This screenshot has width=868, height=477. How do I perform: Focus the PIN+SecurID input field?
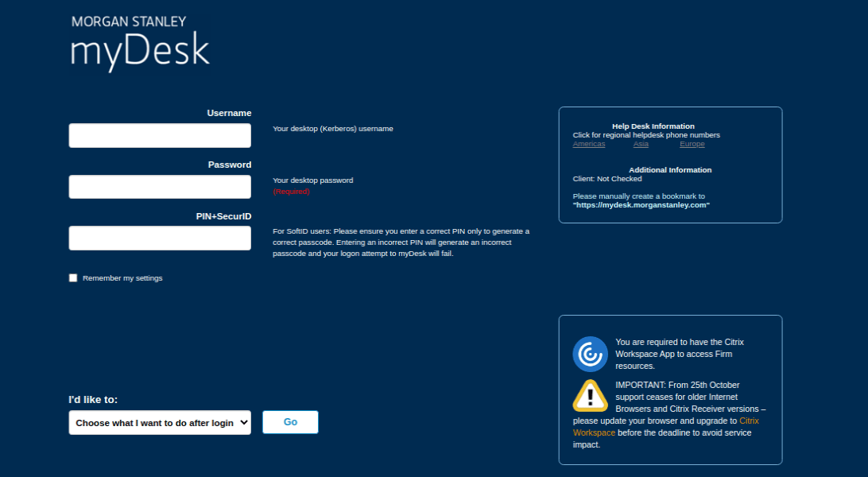coord(160,238)
